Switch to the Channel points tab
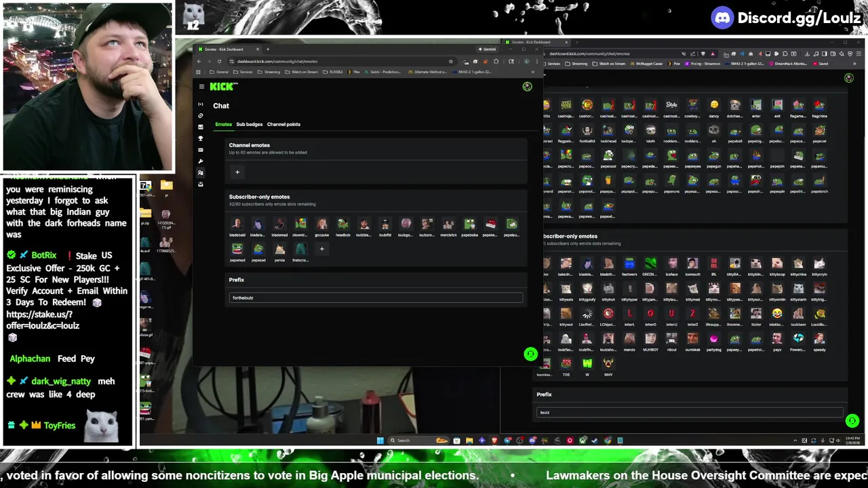Image resolution: width=868 pixels, height=488 pixels. pos(283,124)
